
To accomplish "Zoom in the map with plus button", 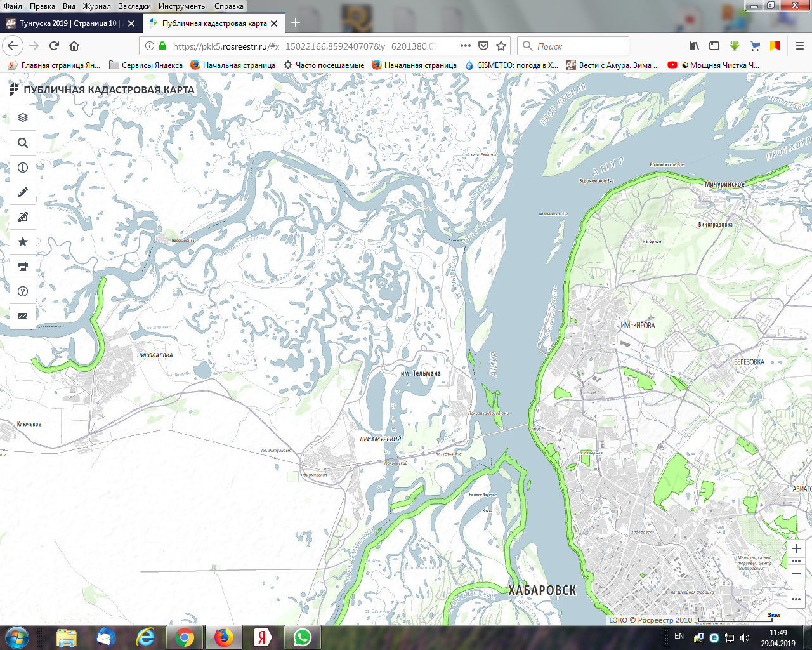I will 796,548.
